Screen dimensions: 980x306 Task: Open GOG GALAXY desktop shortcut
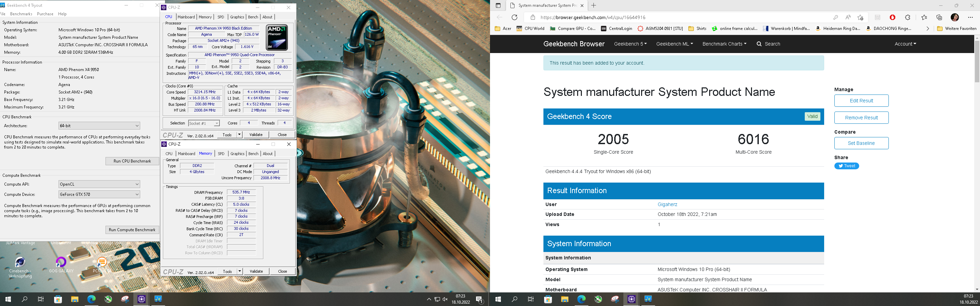click(61, 265)
